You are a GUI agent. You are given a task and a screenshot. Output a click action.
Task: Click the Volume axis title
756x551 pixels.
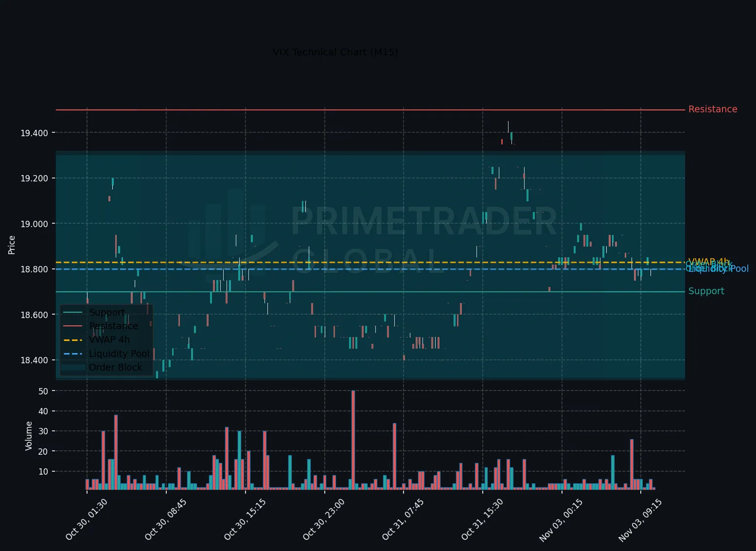[x=29, y=436]
